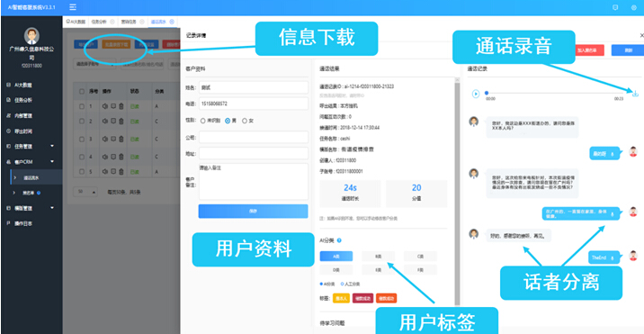
Task: Delete row 2 with trash icon
Action: [x=121, y=122]
